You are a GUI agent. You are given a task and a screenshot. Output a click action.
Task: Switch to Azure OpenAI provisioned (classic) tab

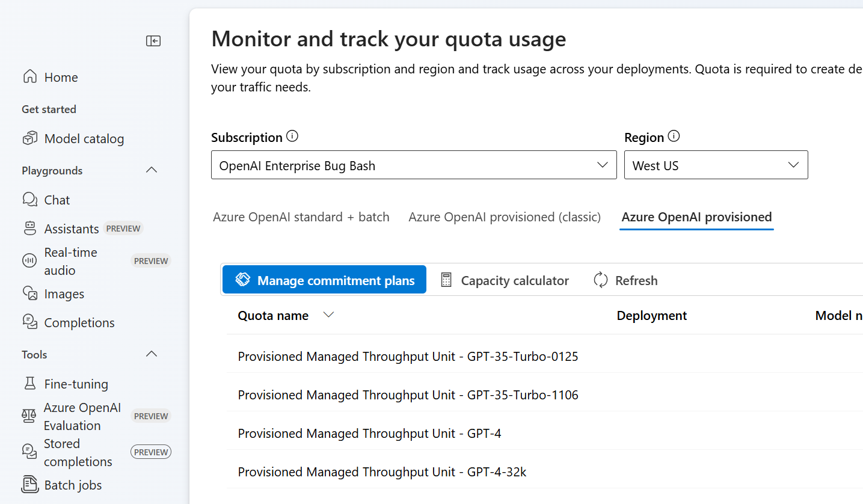click(x=505, y=217)
